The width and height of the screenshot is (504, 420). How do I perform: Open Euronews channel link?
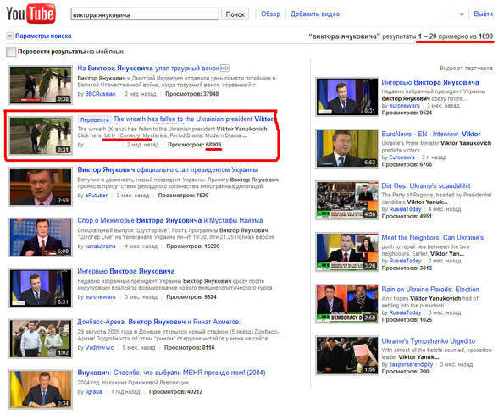[402, 157]
